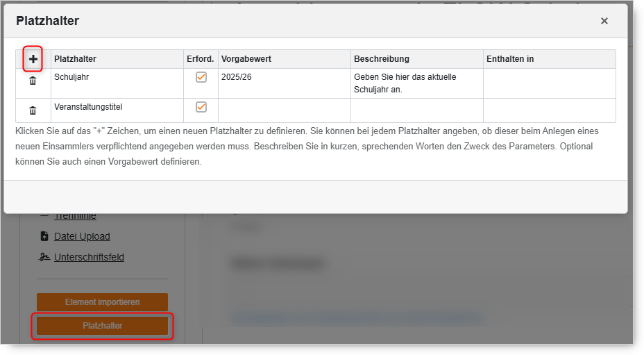Viewport: 644px width, 355px height.
Task: Click the Datei Upload file icon
Action: pyautogui.click(x=44, y=236)
